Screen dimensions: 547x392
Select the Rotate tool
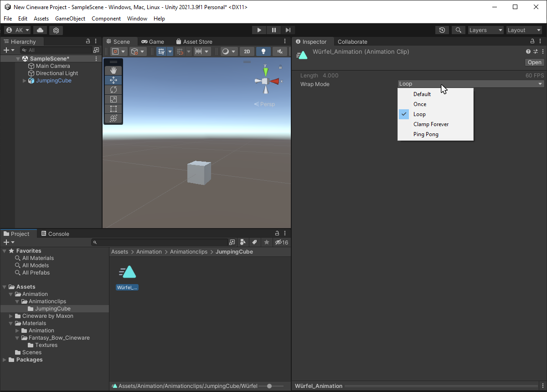click(x=114, y=90)
